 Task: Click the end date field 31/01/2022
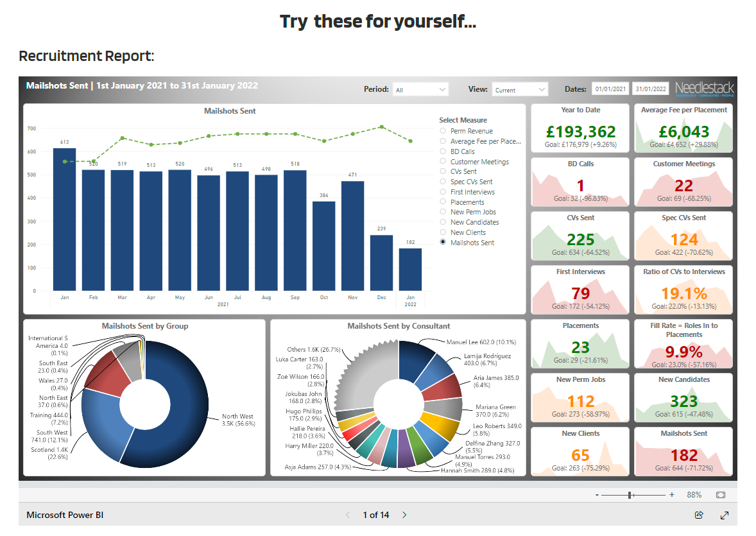[651, 90]
